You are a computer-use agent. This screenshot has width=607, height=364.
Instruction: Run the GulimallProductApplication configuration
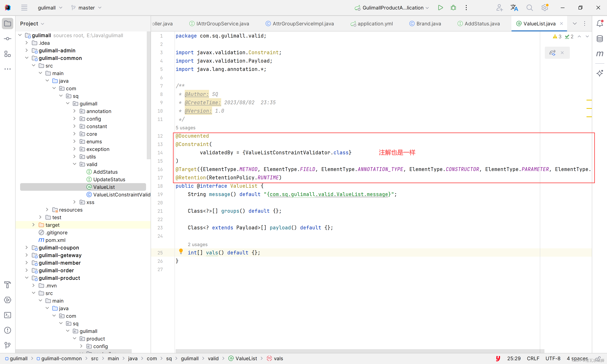click(440, 8)
